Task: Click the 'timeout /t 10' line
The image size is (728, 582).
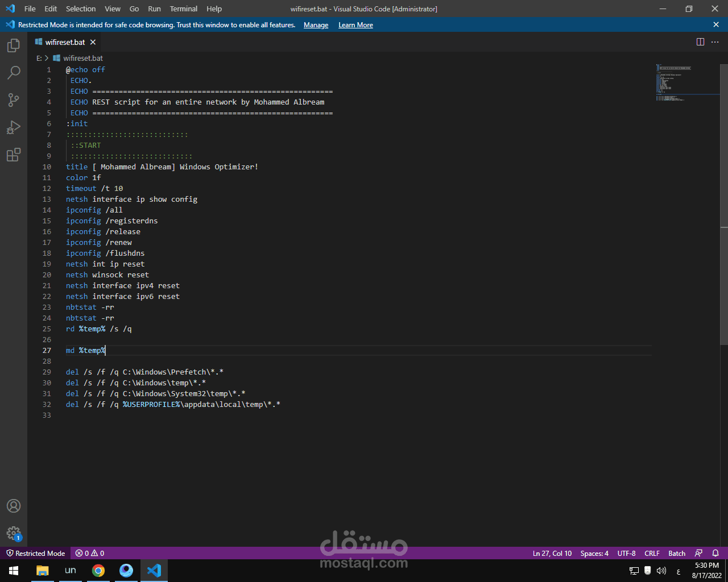Action: 94,188
